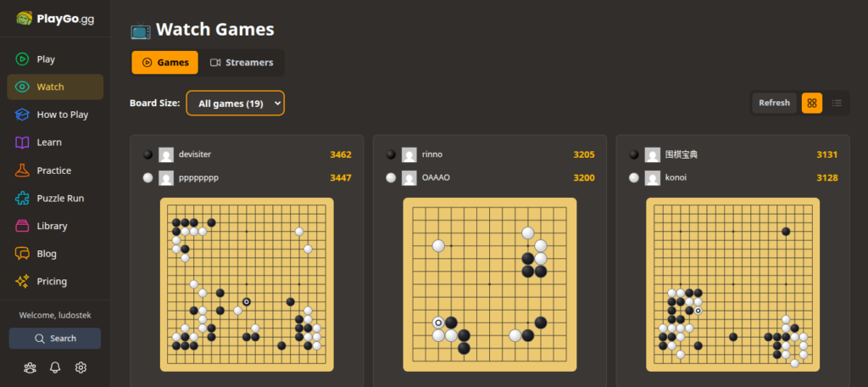Click the Pricing sparkles icon
This screenshot has height=387, width=868.
[23, 282]
